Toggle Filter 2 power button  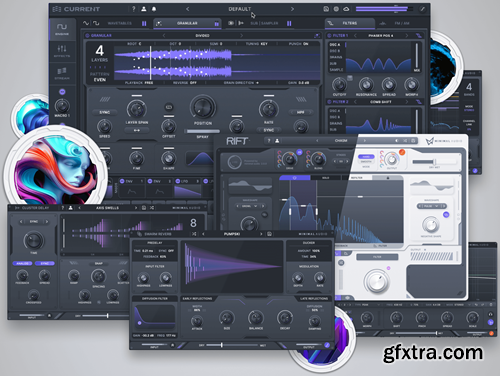coord(329,102)
